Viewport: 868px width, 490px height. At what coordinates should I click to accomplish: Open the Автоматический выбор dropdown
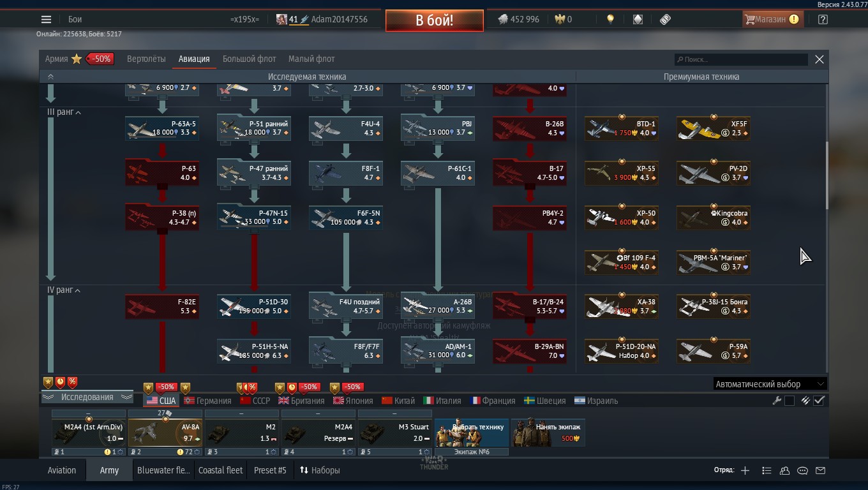click(770, 384)
